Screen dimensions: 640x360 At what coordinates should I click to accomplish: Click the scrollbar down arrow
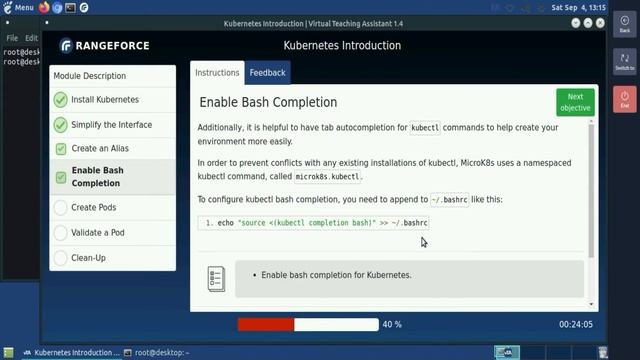591,304
